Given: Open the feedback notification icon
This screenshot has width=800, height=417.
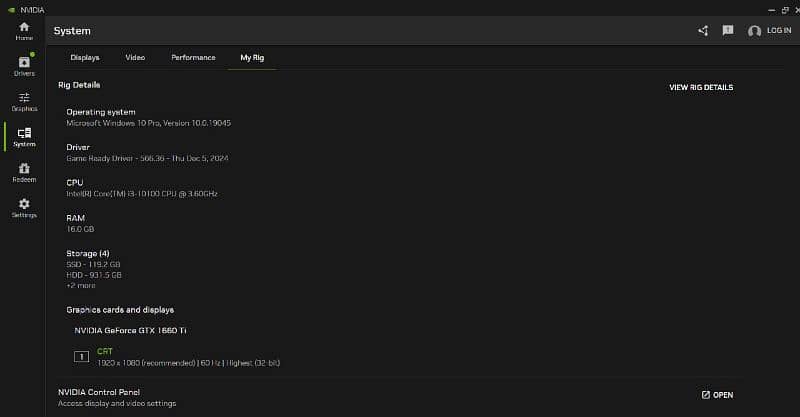Looking at the screenshot, I should pos(728,31).
